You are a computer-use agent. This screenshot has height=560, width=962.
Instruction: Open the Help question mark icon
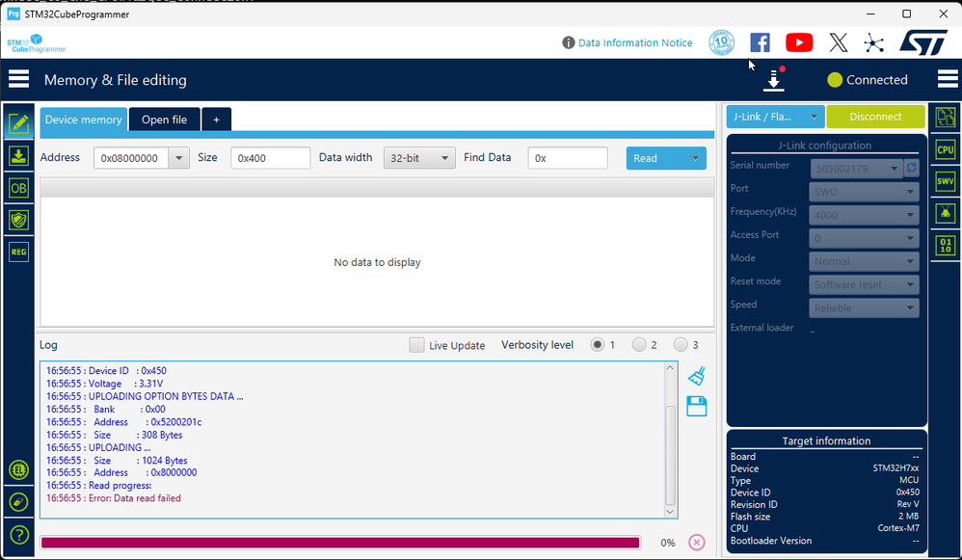point(18,535)
